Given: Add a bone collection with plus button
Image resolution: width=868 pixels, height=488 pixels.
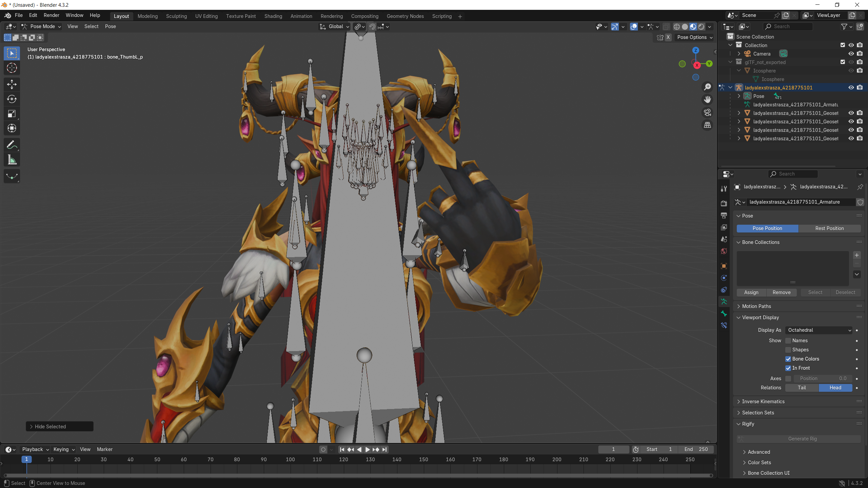Looking at the screenshot, I should pos(857,255).
